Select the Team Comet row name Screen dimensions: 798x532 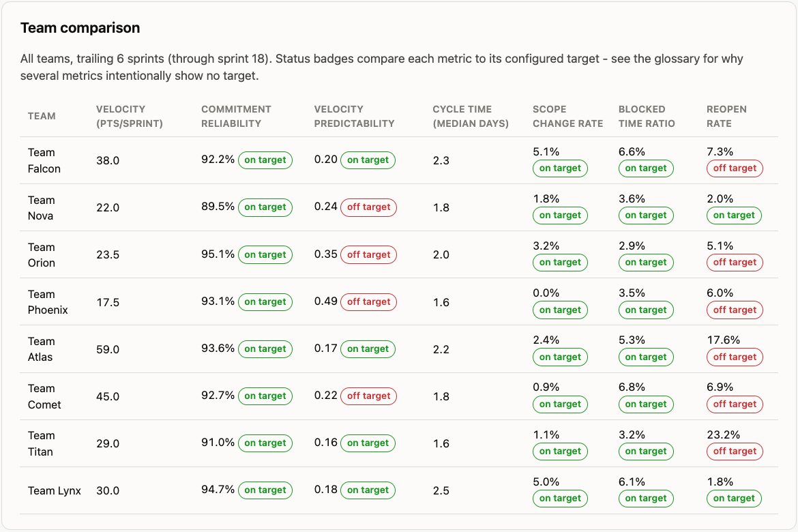44,396
